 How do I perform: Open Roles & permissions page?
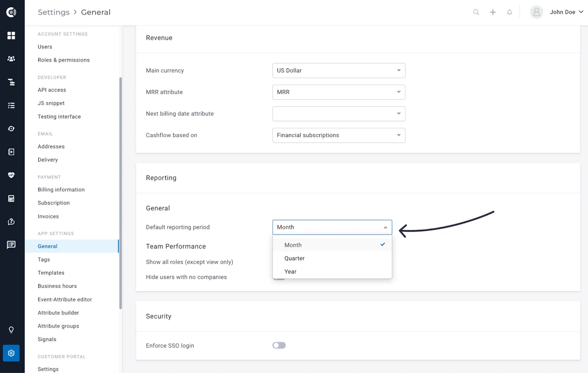click(x=64, y=60)
